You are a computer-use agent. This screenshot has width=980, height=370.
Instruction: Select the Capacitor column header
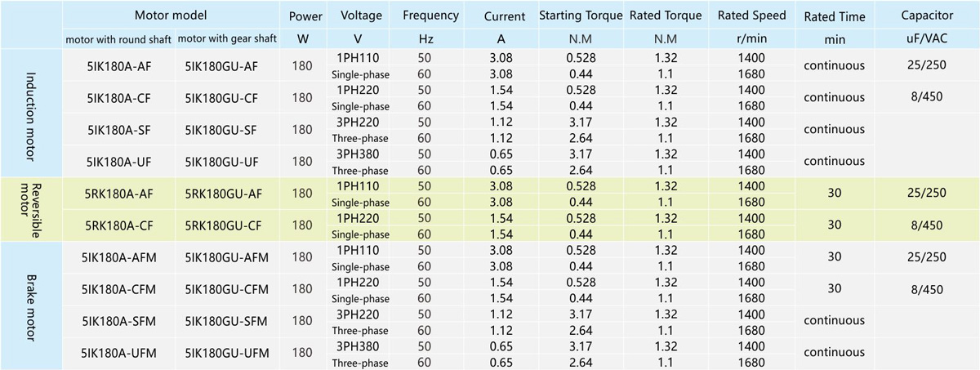click(x=926, y=16)
